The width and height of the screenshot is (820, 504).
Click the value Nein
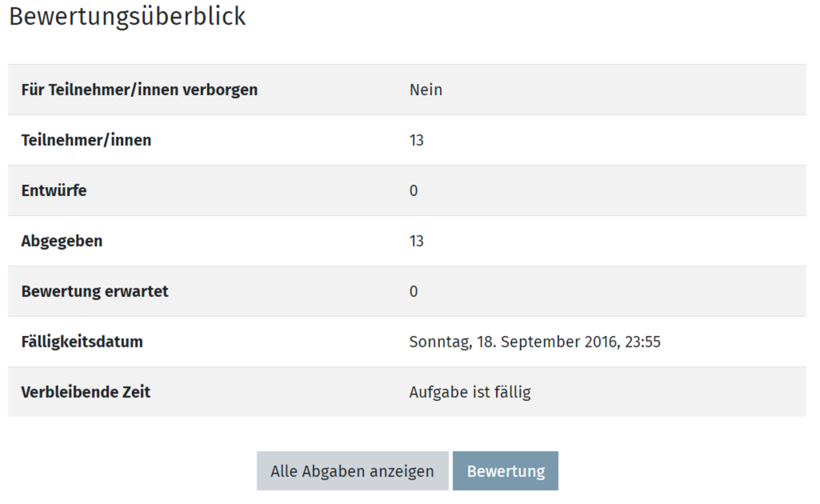click(426, 89)
